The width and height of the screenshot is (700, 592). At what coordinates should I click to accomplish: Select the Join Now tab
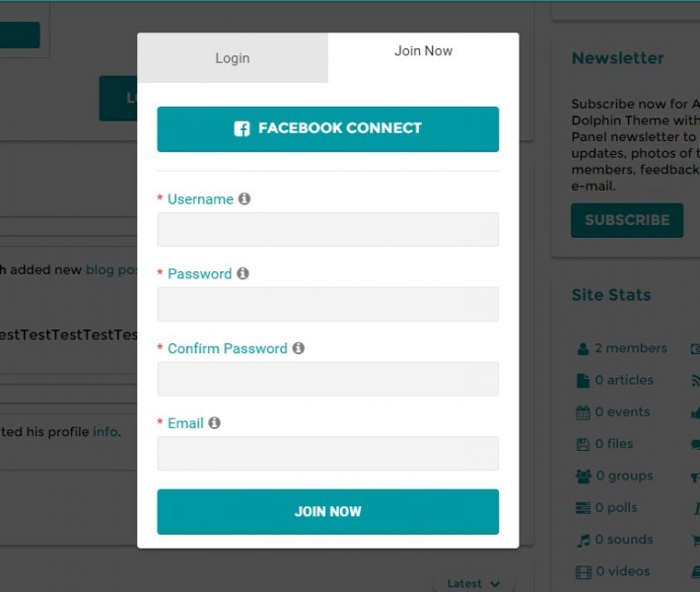point(423,51)
